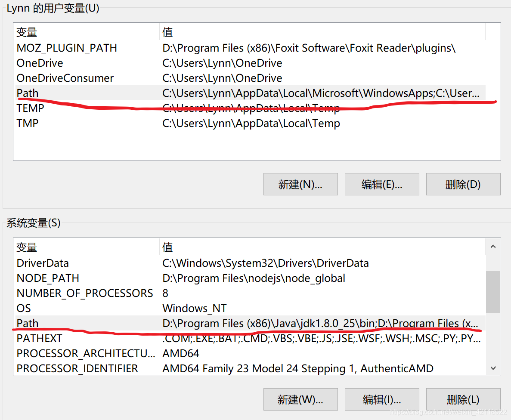Click the 变量 column header in system variables
The height and width of the screenshot is (420, 511).
coord(87,247)
